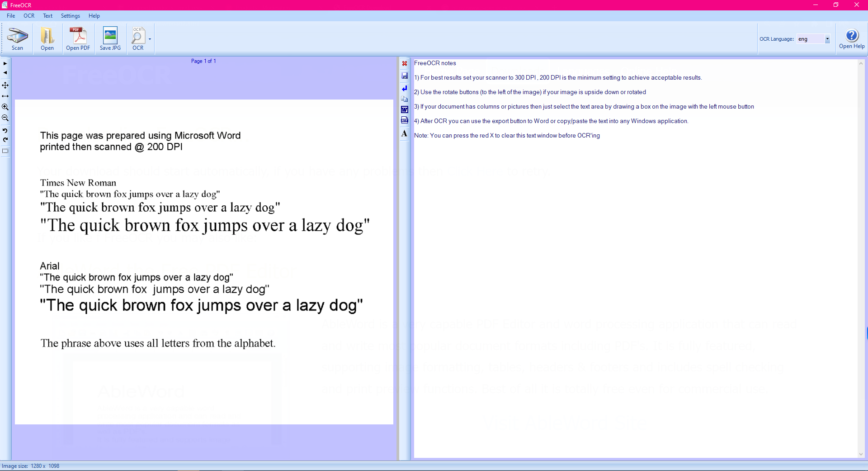Click the Open Help icon
The image size is (868, 471).
click(x=852, y=38)
